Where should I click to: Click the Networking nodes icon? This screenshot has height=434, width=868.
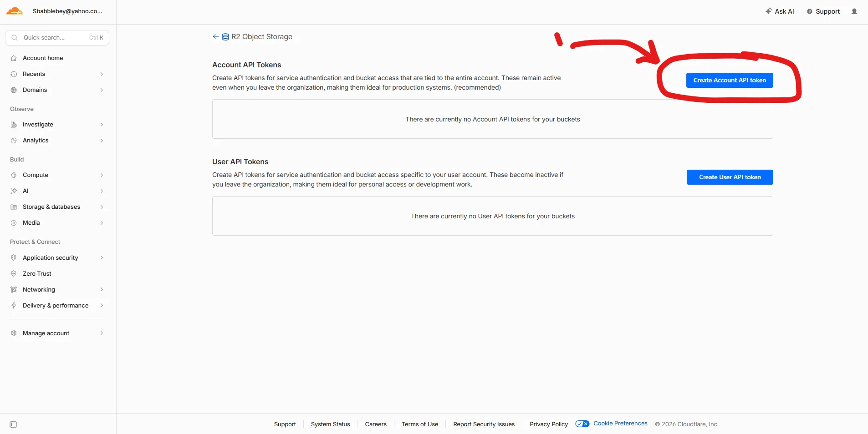coord(14,289)
